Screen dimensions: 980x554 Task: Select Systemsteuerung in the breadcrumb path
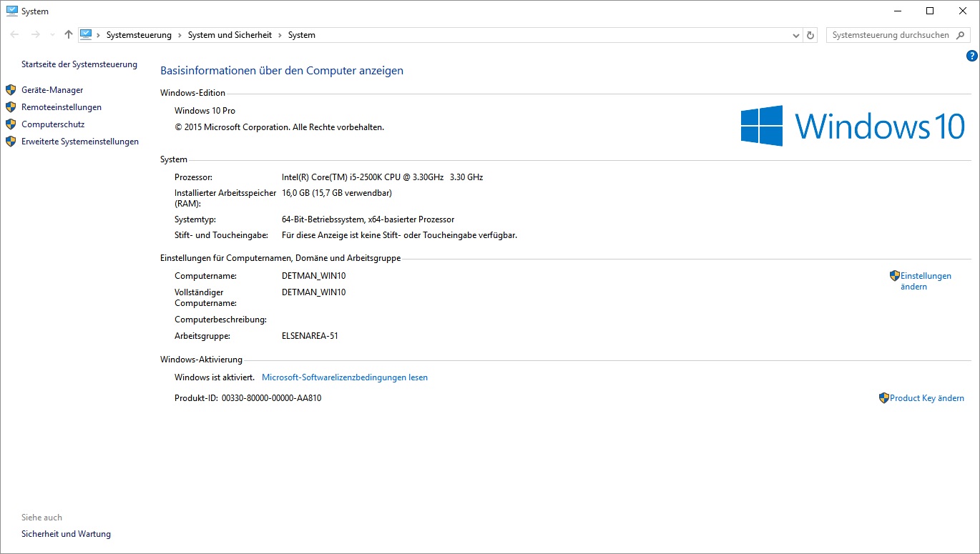(139, 35)
